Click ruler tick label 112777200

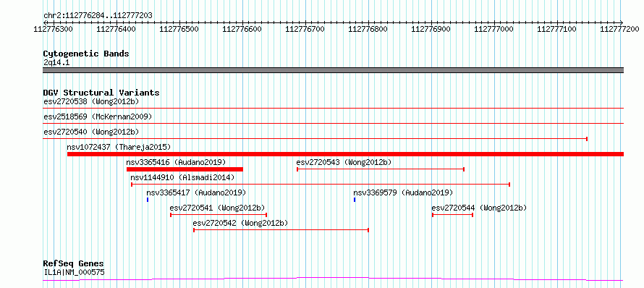click(x=621, y=29)
